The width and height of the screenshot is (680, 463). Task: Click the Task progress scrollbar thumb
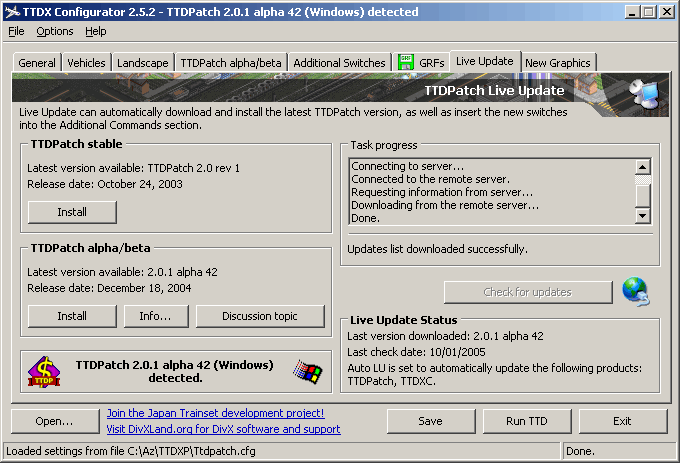pos(642,196)
